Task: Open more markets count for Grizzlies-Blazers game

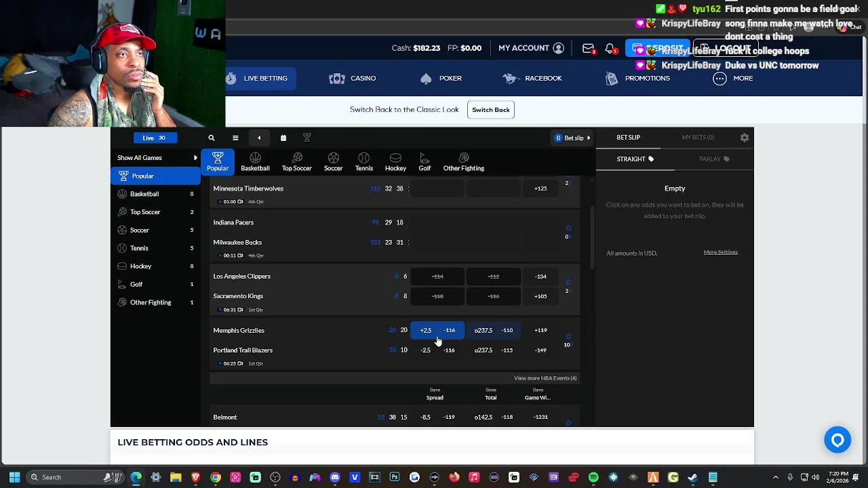Action: pyautogui.click(x=567, y=345)
